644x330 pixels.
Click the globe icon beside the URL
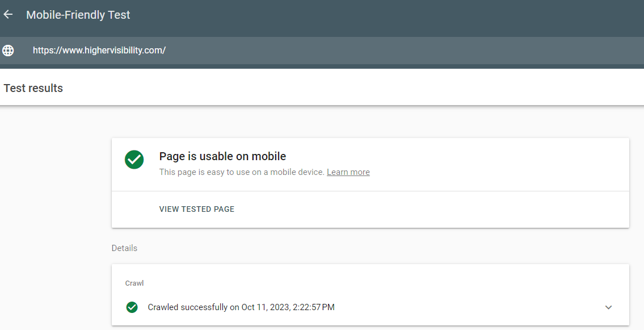(8, 50)
